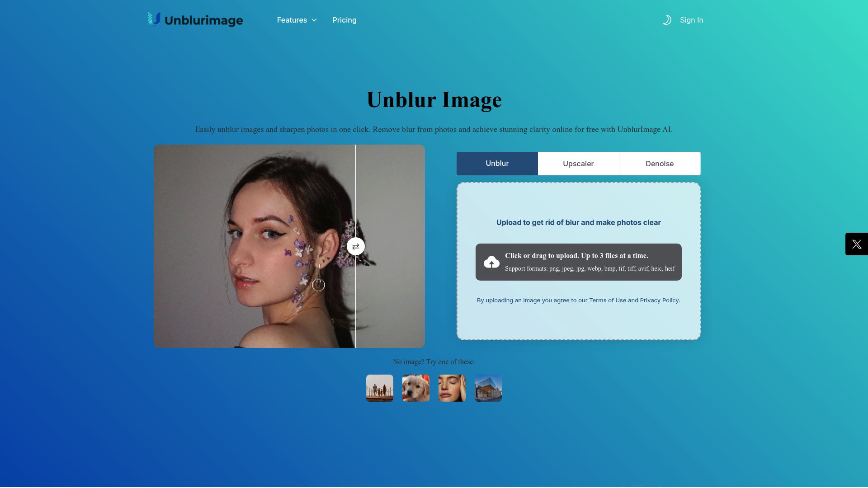The height and width of the screenshot is (488, 868).
Task: Select the family silhouette sample image
Action: click(379, 388)
